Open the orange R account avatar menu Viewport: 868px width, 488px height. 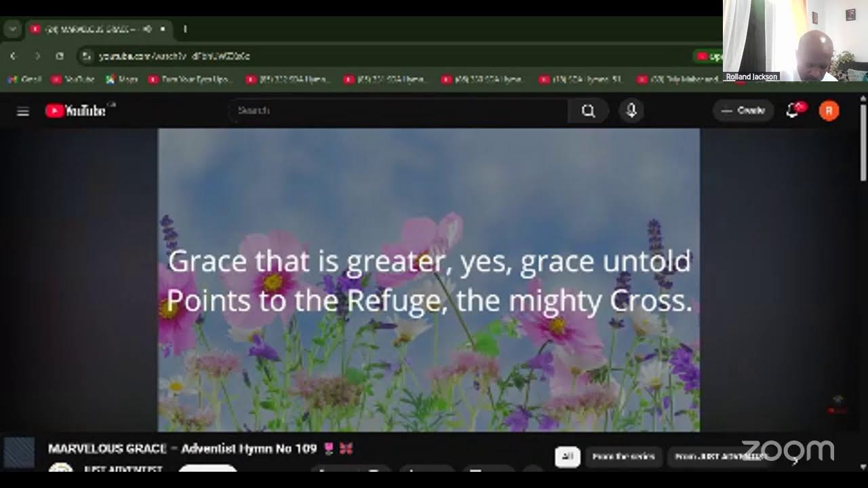[829, 110]
